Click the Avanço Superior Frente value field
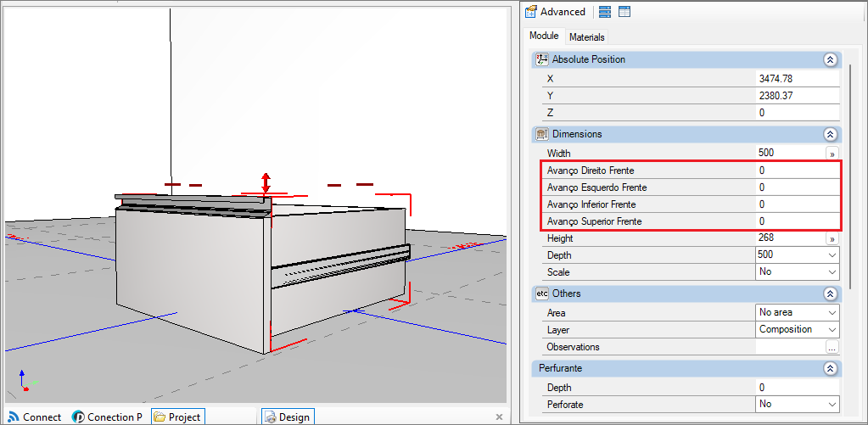Image resolution: width=868 pixels, height=425 pixels. click(x=797, y=221)
